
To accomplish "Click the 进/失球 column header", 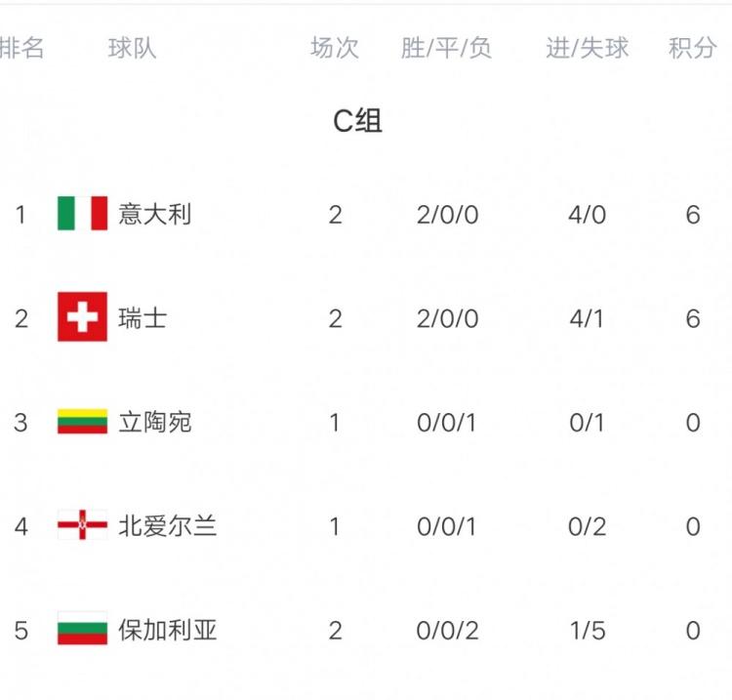I will point(587,48).
